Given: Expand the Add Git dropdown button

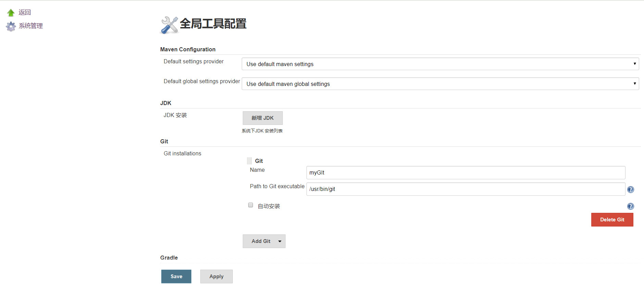Looking at the screenshot, I should coord(264,241).
